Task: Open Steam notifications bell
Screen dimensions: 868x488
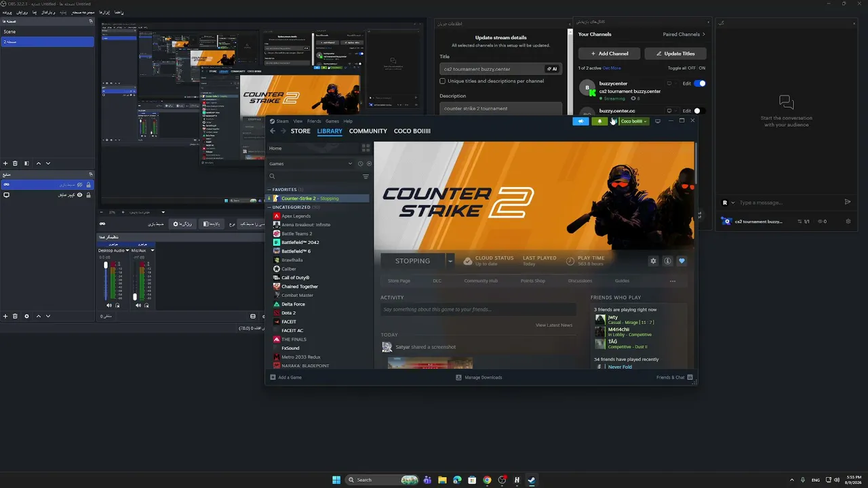Action: pos(599,121)
